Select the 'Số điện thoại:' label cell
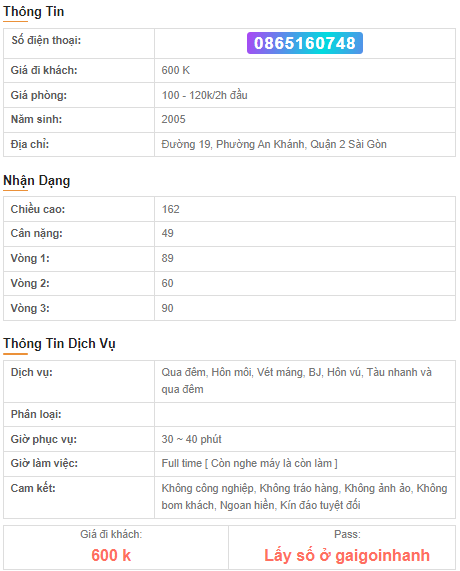 (x=79, y=43)
